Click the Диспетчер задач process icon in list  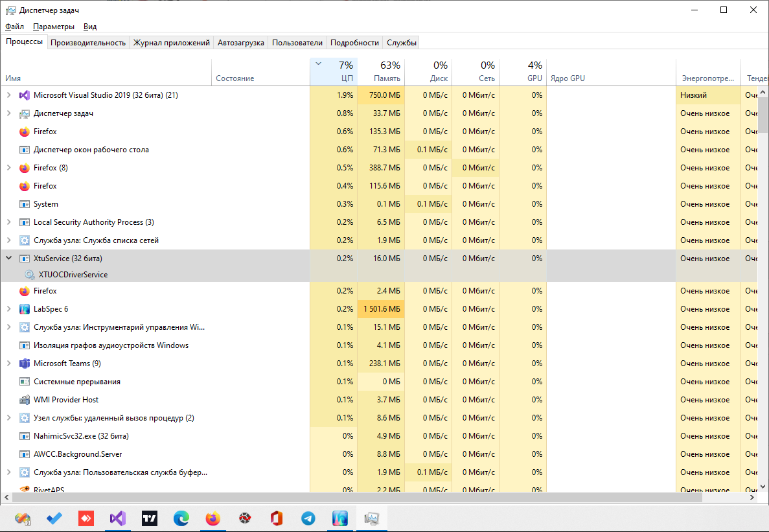coord(25,113)
